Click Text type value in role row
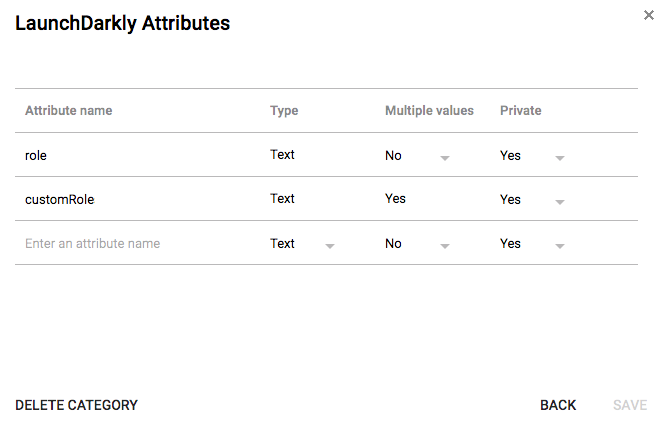Image resolution: width=664 pixels, height=428 pixels. coord(282,155)
